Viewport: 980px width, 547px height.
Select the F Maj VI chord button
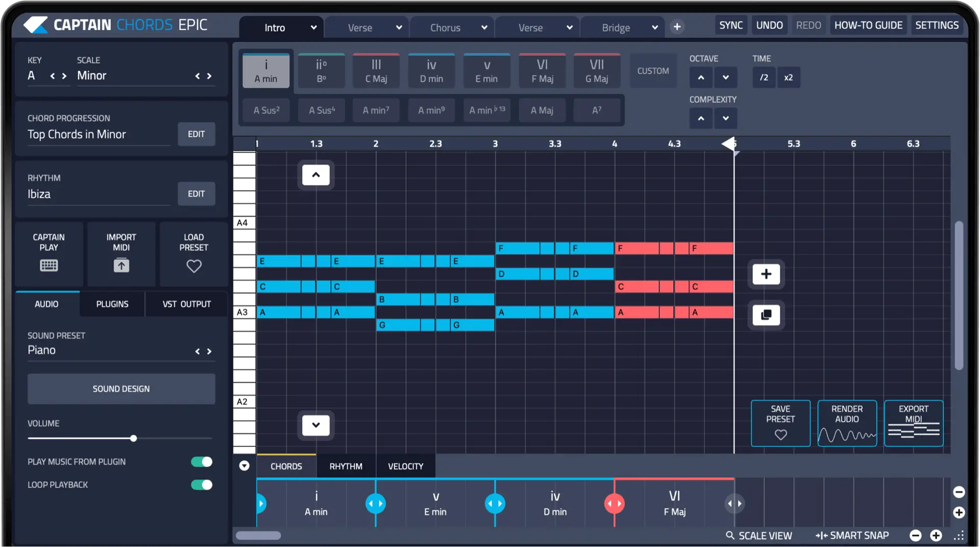point(542,71)
